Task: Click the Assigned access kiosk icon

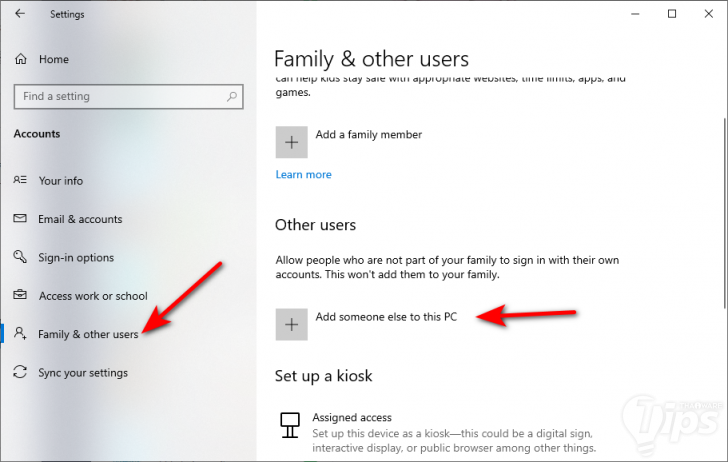Action: tap(291, 424)
